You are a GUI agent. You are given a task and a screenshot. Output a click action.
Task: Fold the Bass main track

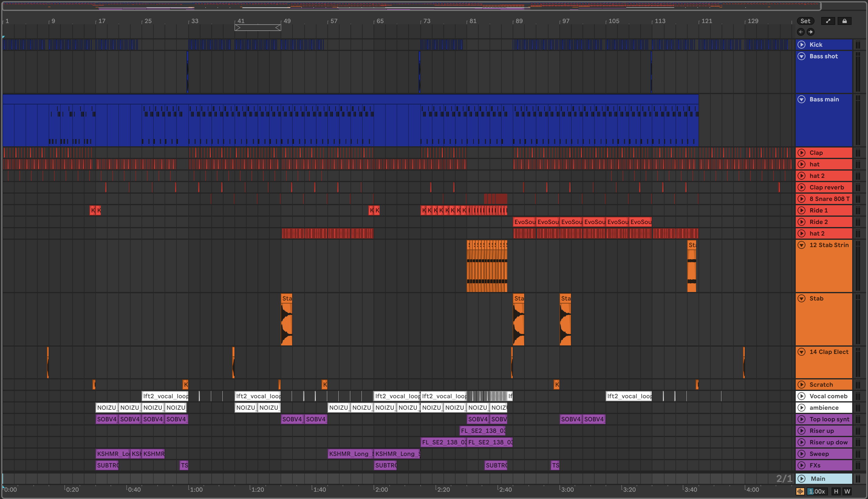click(801, 99)
